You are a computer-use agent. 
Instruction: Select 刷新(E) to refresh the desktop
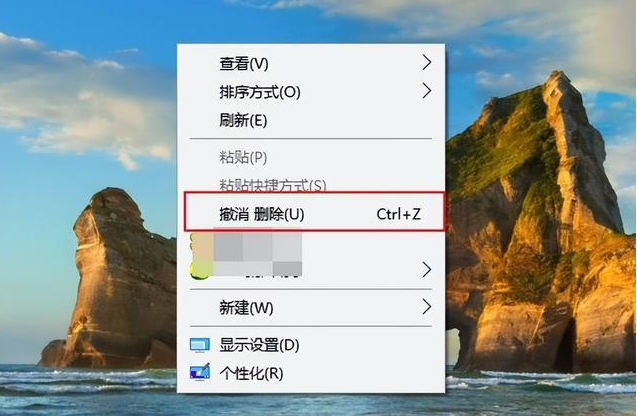[311, 120]
